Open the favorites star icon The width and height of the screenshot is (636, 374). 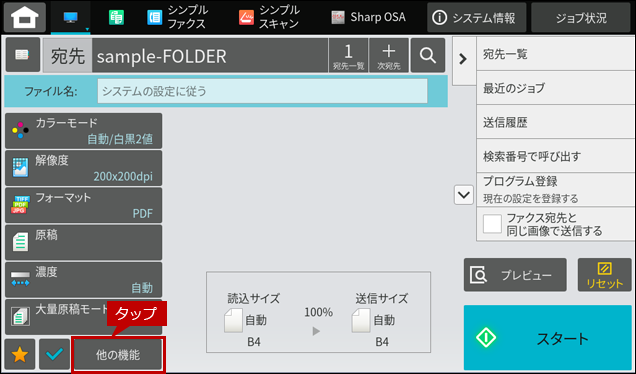coord(20,355)
